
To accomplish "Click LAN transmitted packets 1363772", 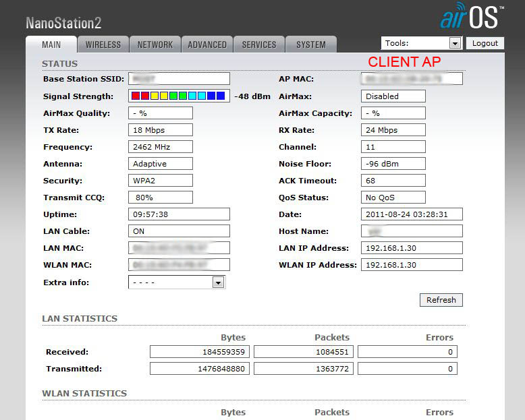I will [x=304, y=369].
